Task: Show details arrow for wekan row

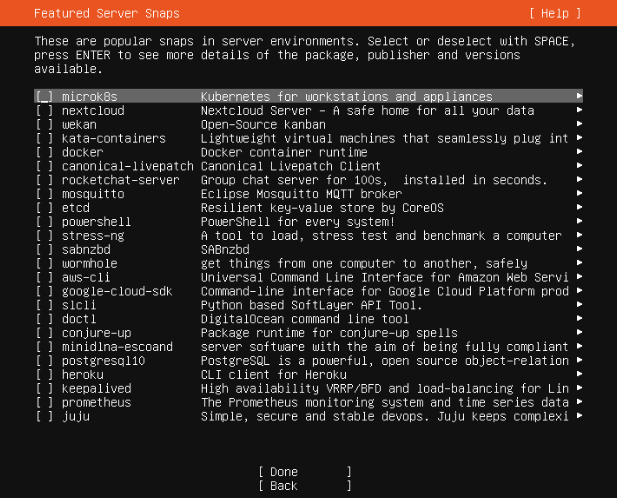Action: coord(579,124)
